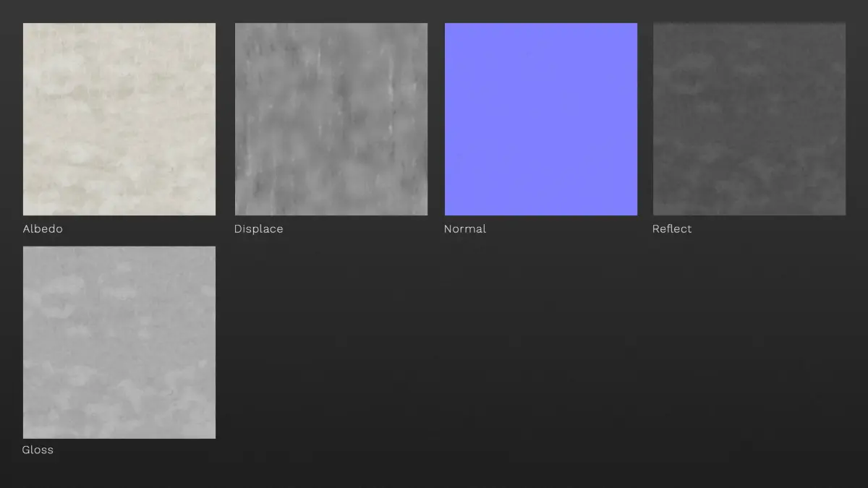Click the caption beneath the blue square
This screenshot has width=868, height=488.
465,229
